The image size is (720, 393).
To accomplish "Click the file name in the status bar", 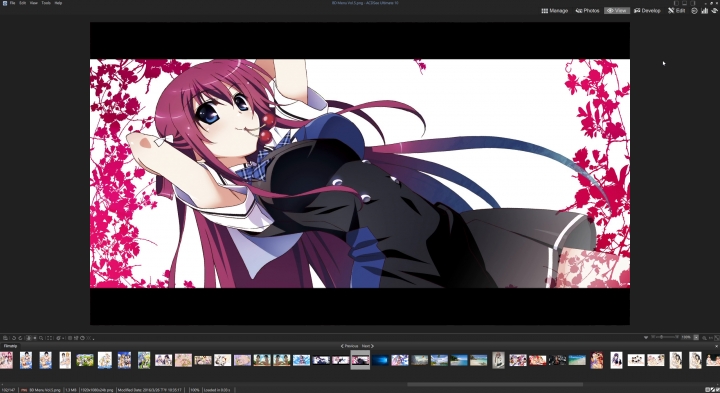I will (x=45, y=390).
